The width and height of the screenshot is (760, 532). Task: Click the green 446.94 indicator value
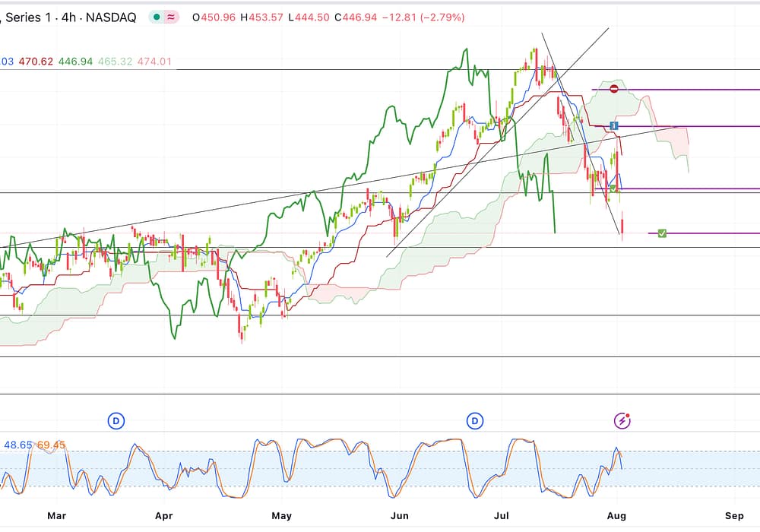tap(76, 61)
